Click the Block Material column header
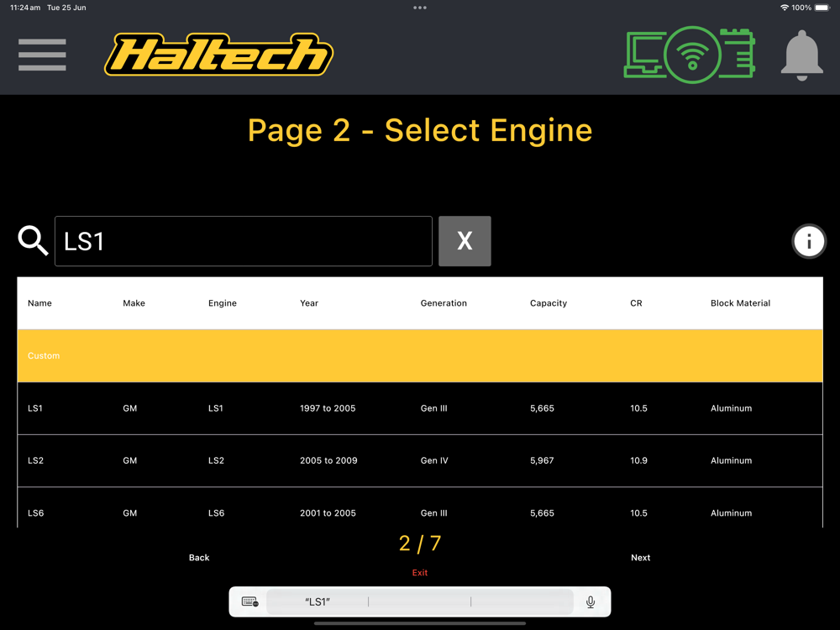The image size is (840, 630). point(740,303)
